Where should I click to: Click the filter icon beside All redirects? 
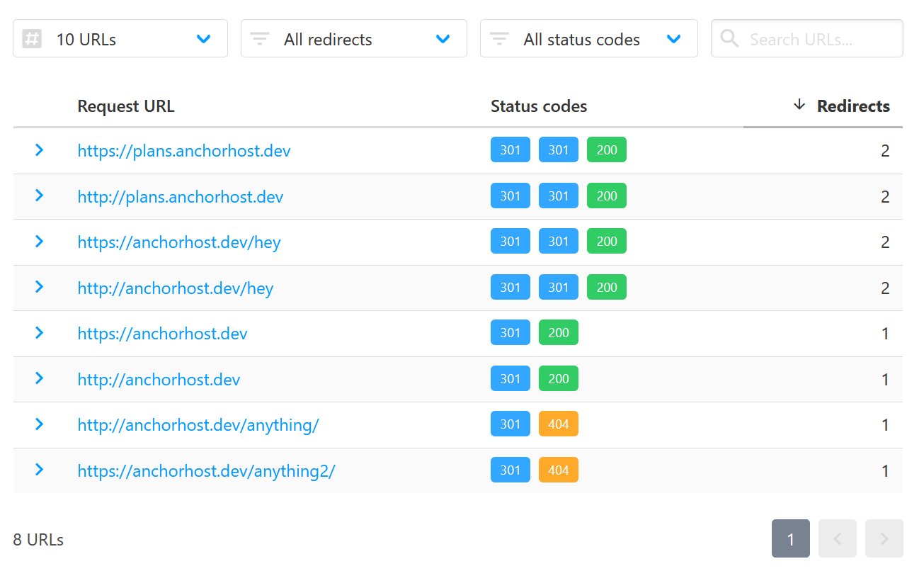(x=260, y=39)
